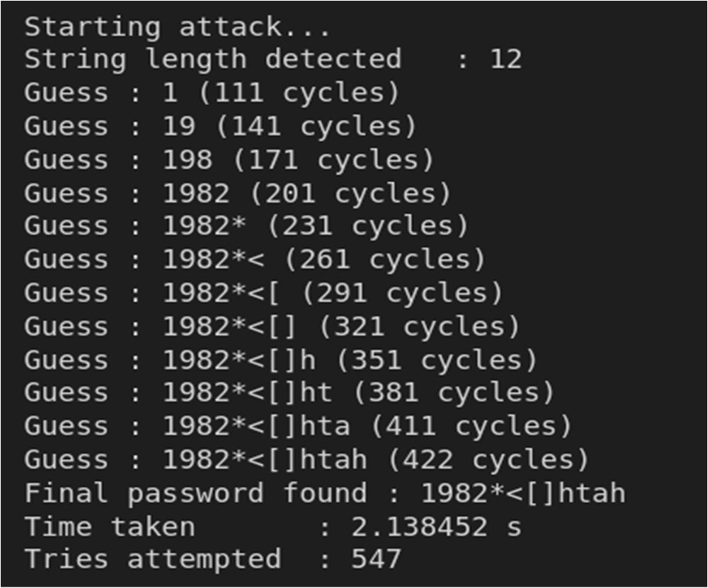708x588 pixels.
Task: Select the guess line with 231 cycles
Action: point(246,226)
